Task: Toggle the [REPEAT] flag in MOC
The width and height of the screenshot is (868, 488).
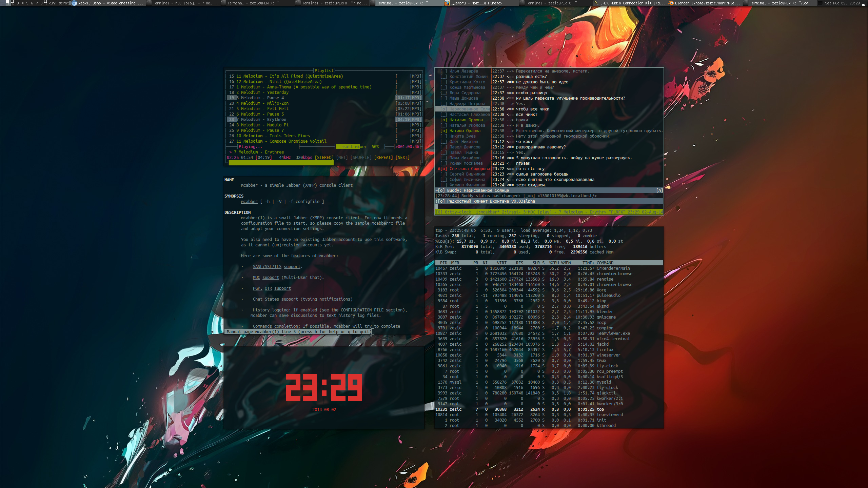Action: click(383, 158)
